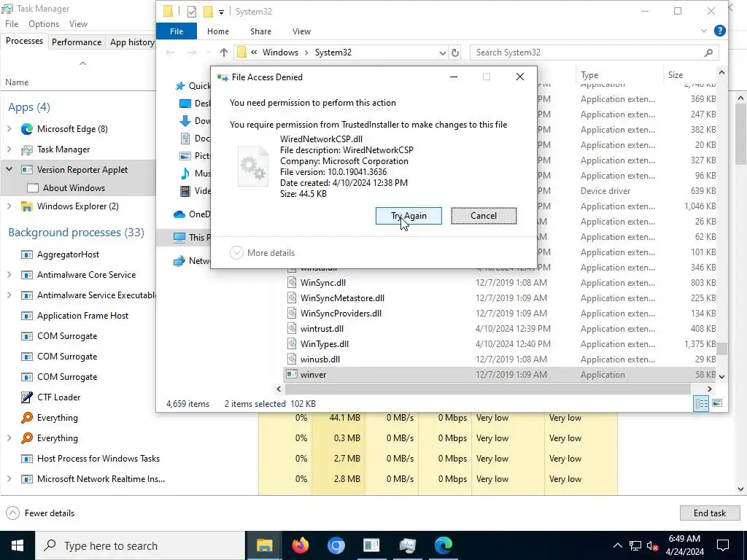Open Quick Access Toolbar customize dropdown

[x=221, y=12]
